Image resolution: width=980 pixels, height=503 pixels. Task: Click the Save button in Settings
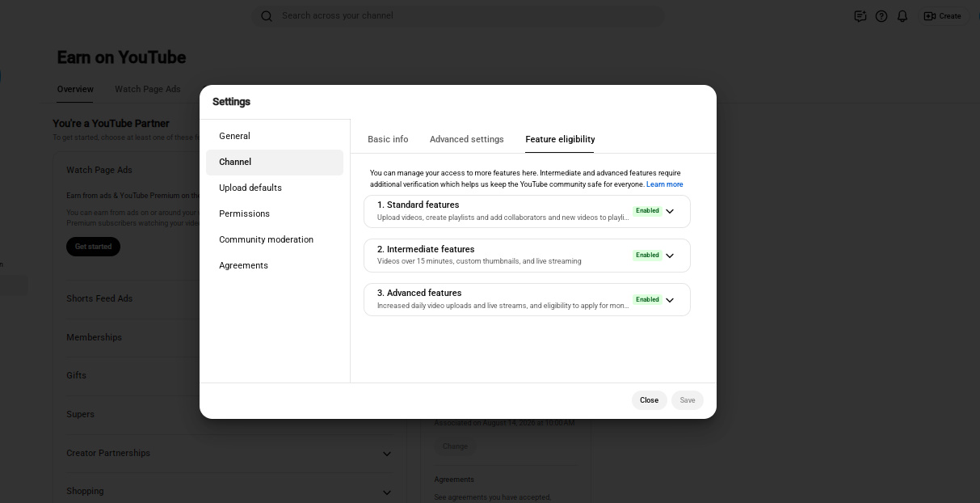click(688, 400)
